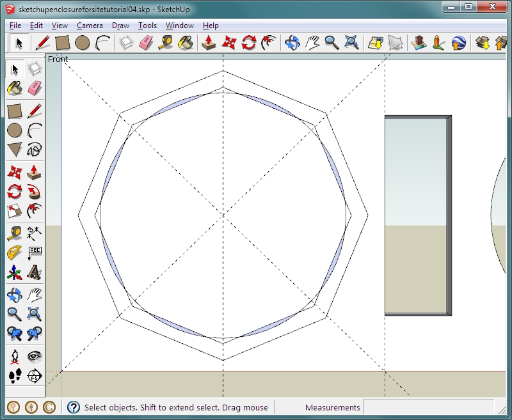Screen dimensions: 512x420
Task: Choose the Rectangle tool in top toolbar
Action: click(x=62, y=43)
